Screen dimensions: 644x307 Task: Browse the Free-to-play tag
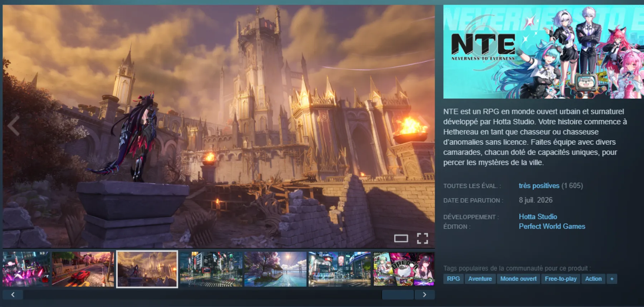(x=561, y=279)
